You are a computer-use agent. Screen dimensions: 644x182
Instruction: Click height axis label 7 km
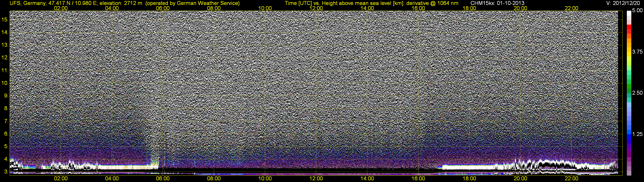pyautogui.click(x=6, y=121)
